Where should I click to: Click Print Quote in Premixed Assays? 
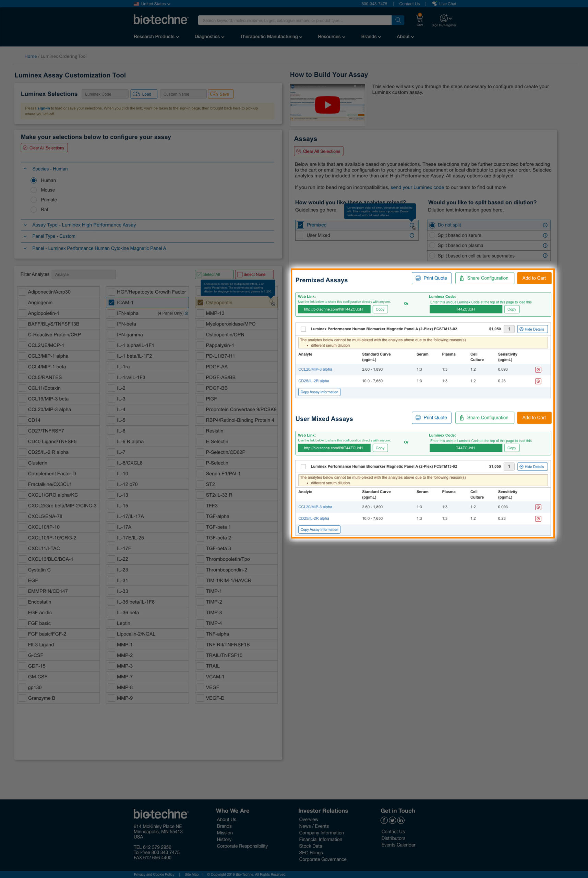431,278
